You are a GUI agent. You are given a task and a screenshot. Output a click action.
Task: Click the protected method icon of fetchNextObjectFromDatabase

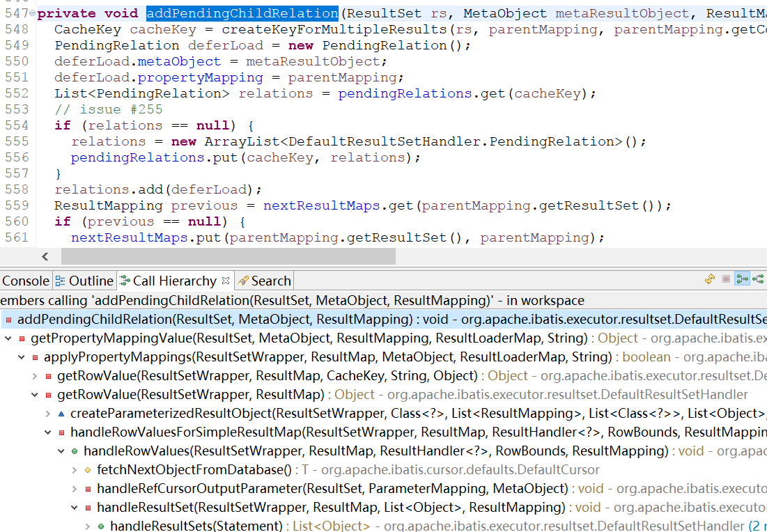(x=88, y=470)
